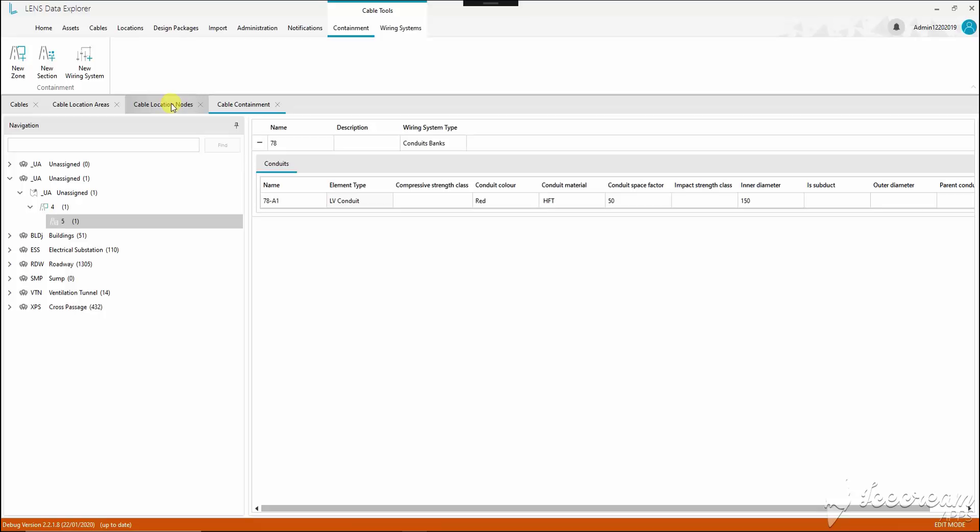Open the Admin user profile avatar
The height and width of the screenshot is (532, 980).
click(969, 27)
